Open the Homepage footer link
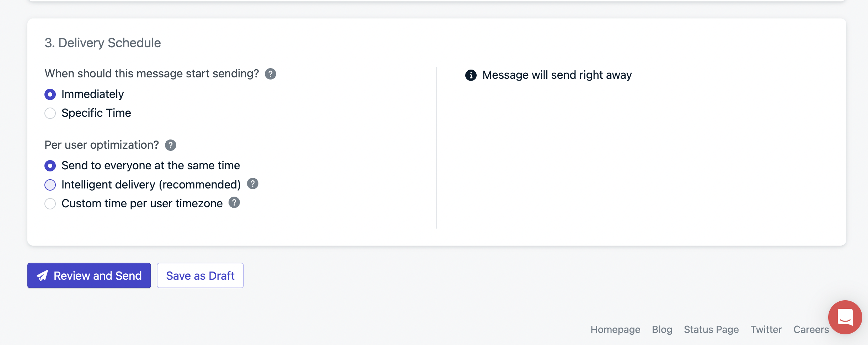 pos(615,329)
